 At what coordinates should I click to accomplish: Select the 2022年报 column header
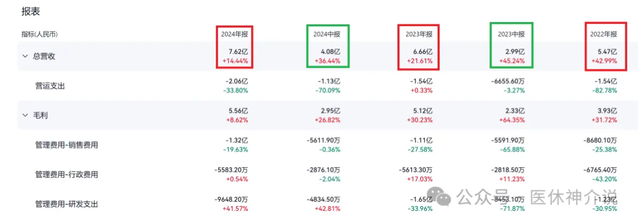(x=603, y=35)
